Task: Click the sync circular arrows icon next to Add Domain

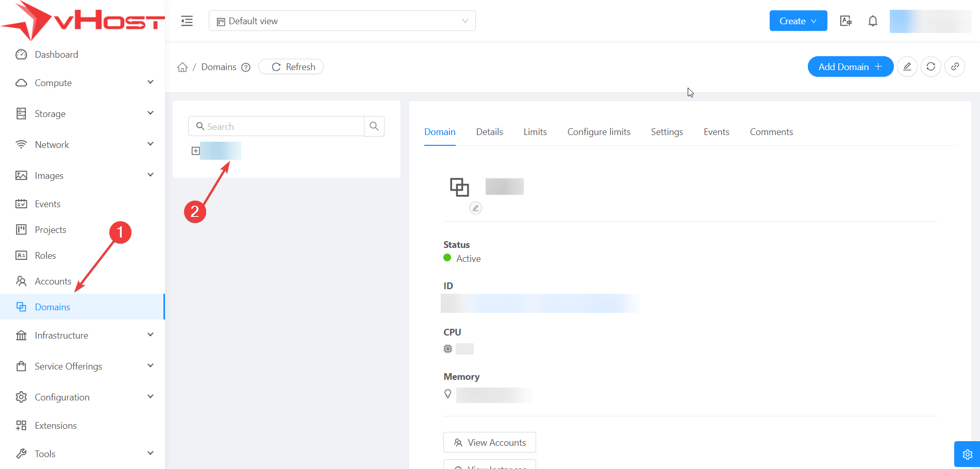Action: click(931, 67)
